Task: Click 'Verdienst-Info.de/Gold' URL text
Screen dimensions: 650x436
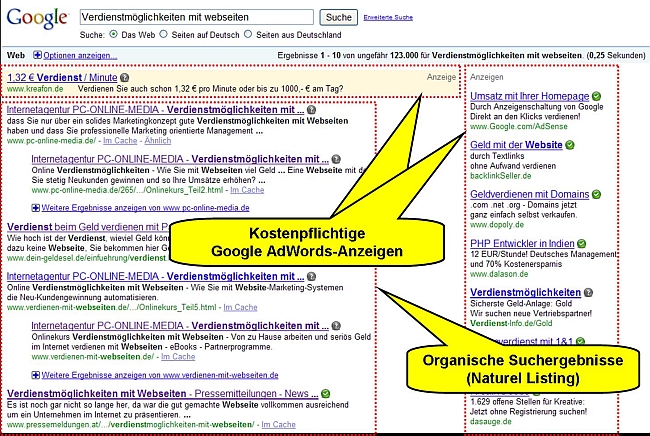Action: pos(511,323)
